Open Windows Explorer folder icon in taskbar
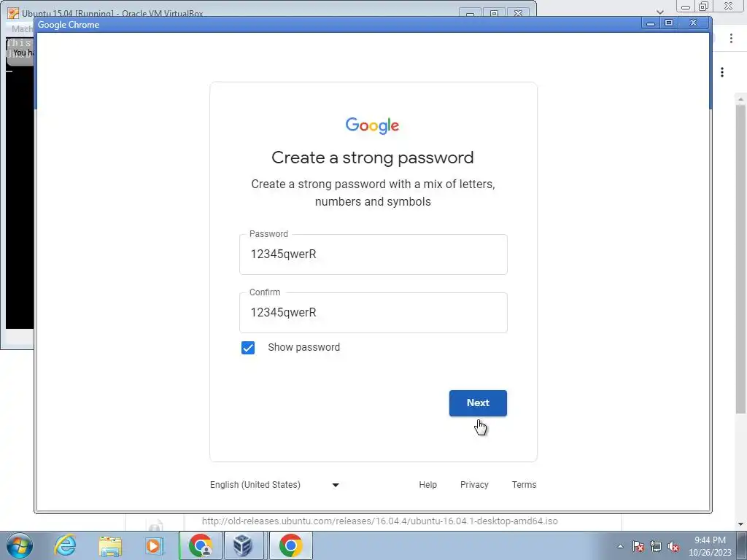This screenshot has height=560, width=747. pos(111,545)
